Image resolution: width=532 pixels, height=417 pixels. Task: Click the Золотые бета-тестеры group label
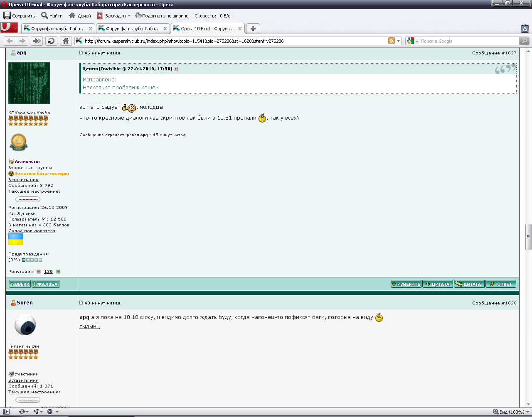[x=42, y=174]
